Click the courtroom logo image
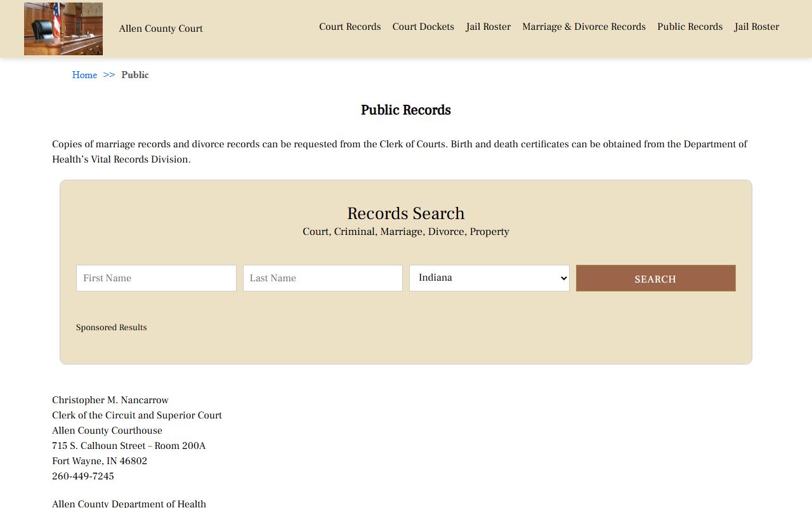The height and width of the screenshot is (508, 812). [x=63, y=29]
